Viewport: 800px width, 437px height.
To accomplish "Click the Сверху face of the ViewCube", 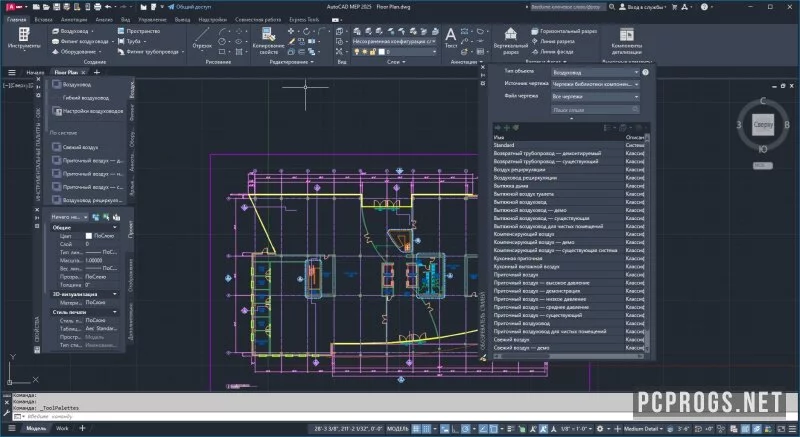I will point(763,125).
